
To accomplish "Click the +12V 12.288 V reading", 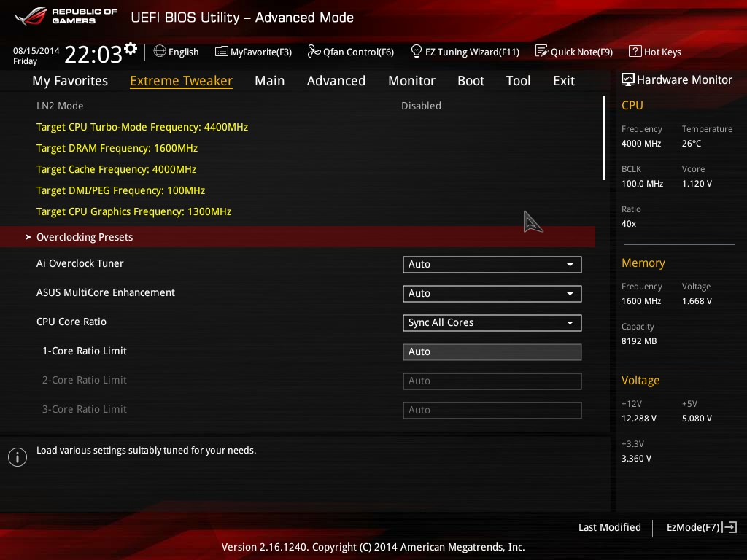I will point(638,418).
